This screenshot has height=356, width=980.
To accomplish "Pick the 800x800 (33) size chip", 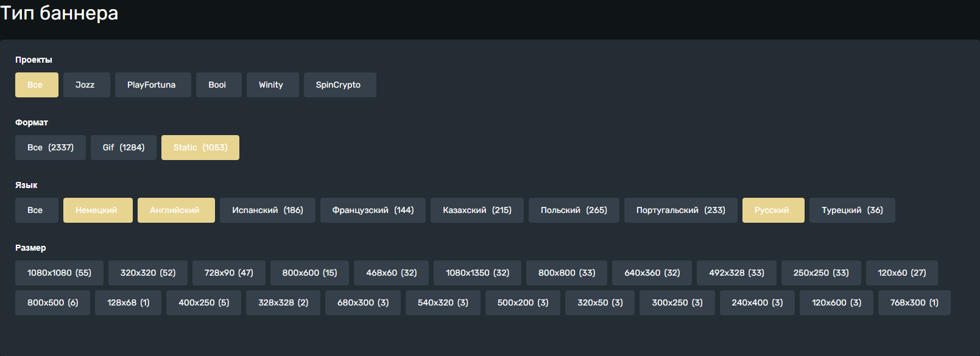I will click(566, 273).
